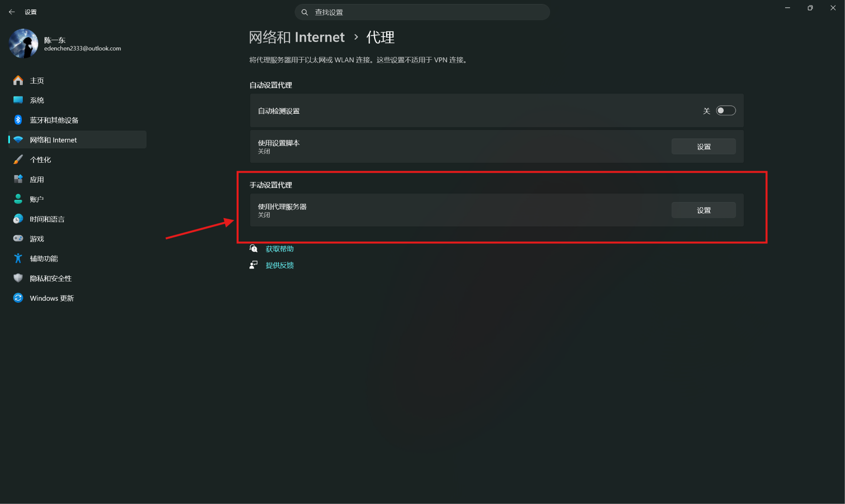Screen dimensions: 845x504
Task: Click the user profile avatar picture
Action: (23, 44)
